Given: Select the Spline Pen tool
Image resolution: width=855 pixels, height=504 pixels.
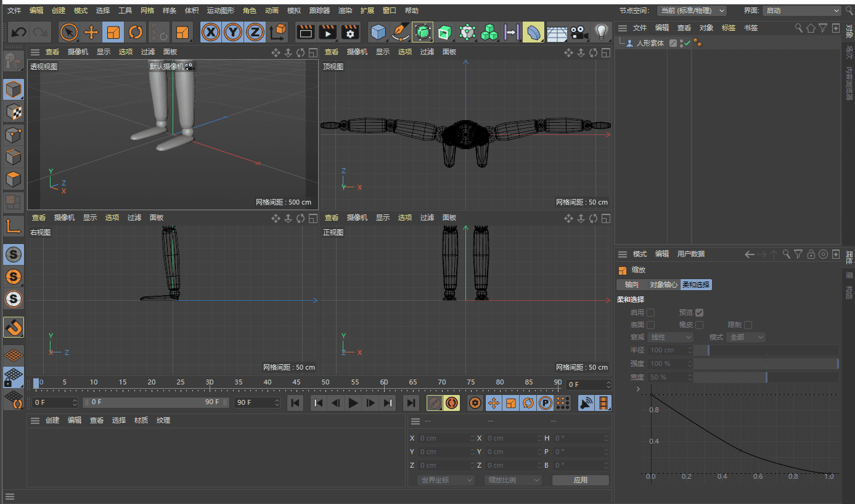Looking at the screenshot, I should [x=401, y=32].
